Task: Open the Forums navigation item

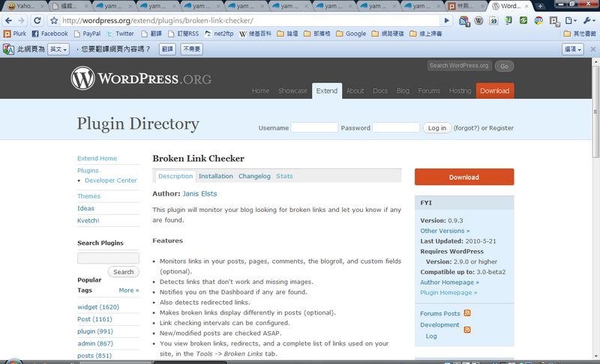Action: pos(429,91)
